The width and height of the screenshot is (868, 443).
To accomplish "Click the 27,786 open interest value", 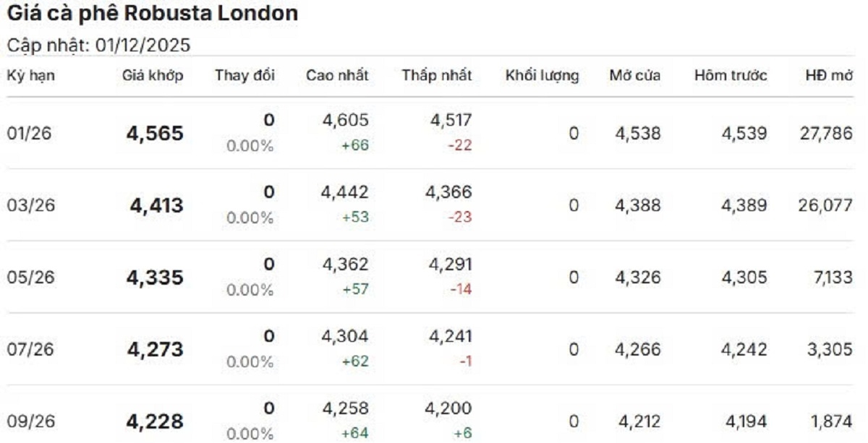I will [825, 134].
